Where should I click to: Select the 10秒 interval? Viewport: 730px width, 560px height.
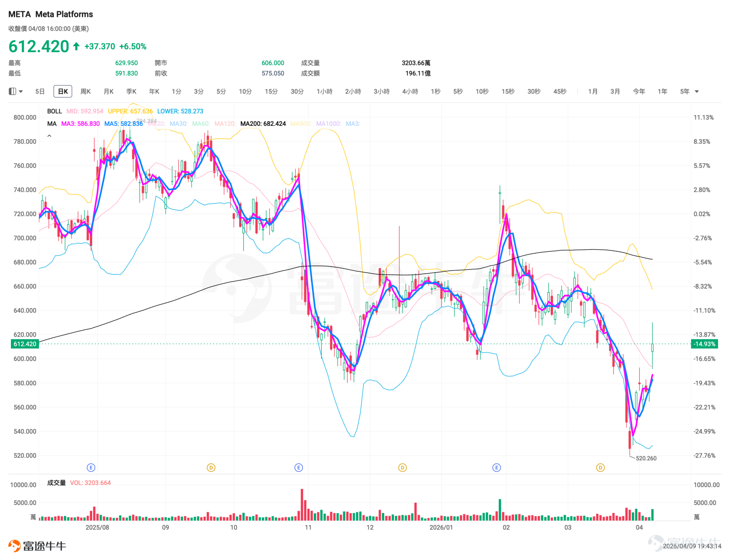tap(482, 92)
